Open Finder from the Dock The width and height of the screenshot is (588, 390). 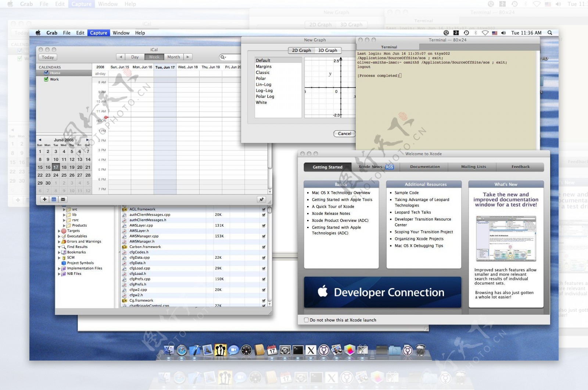point(169,350)
